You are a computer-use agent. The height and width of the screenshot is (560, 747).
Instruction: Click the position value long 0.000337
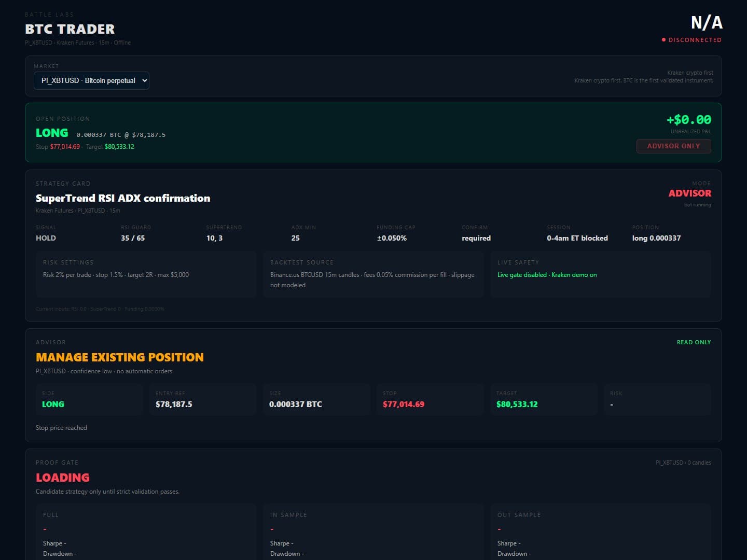656,238
